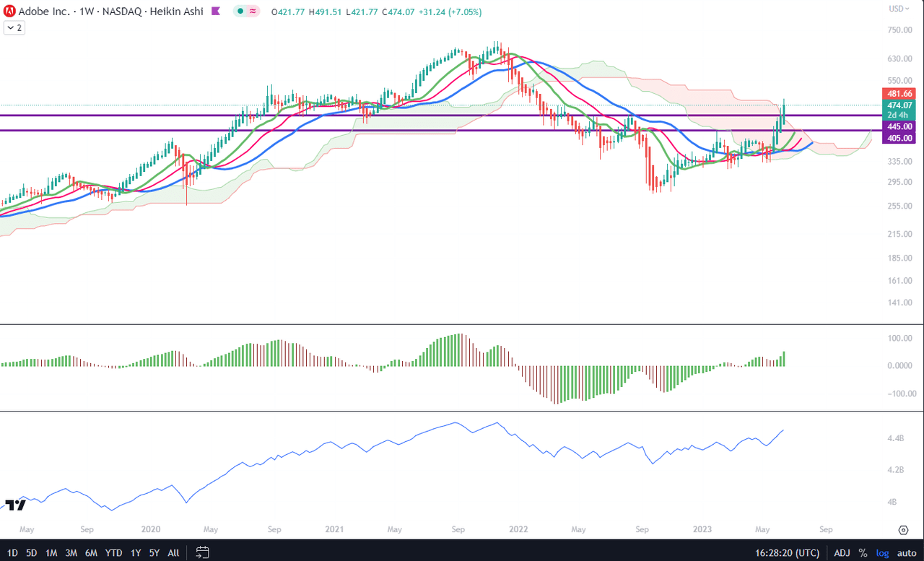Click the 481.66 red price label

[897, 94]
